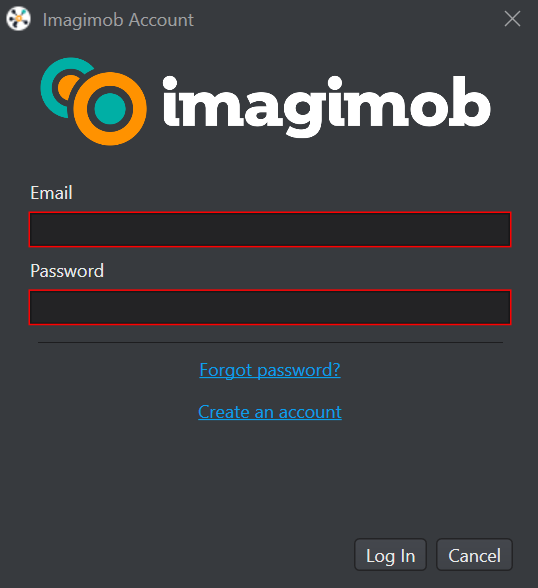Click the large orange ring in logo
This screenshot has height=588, width=538.
coord(110,109)
